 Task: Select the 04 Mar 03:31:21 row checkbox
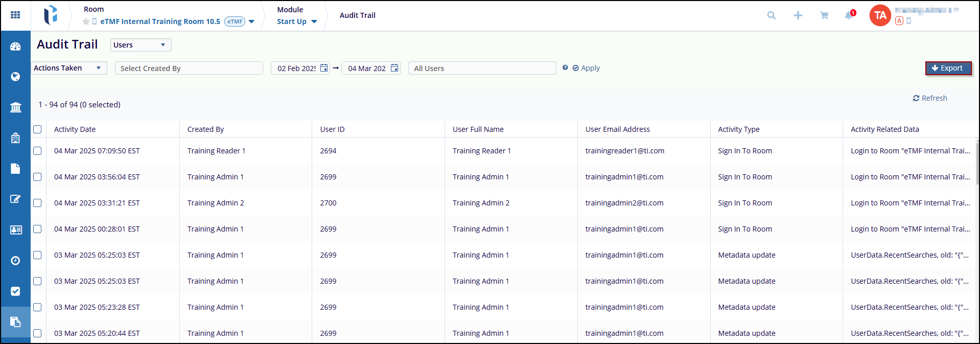pyautogui.click(x=37, y=203)
